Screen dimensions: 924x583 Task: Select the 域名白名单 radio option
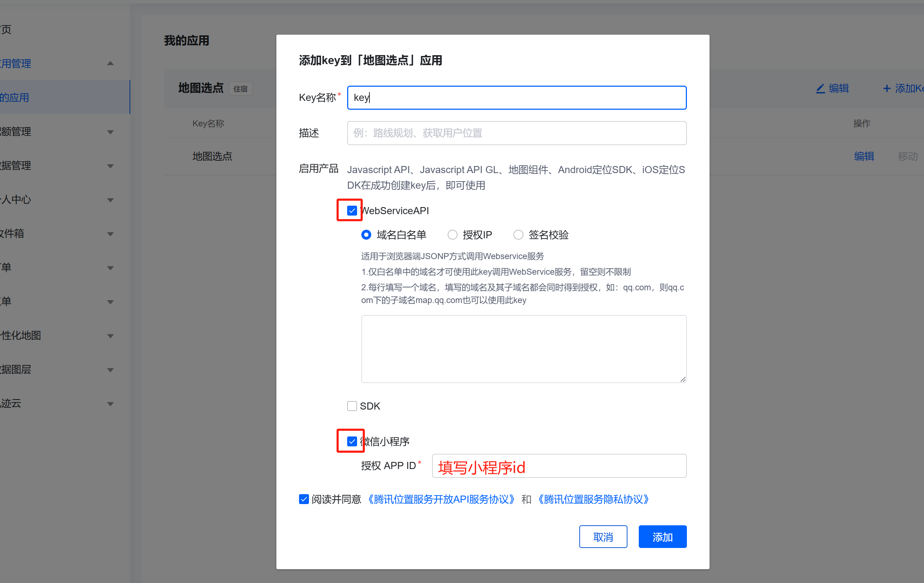(367, 234)
